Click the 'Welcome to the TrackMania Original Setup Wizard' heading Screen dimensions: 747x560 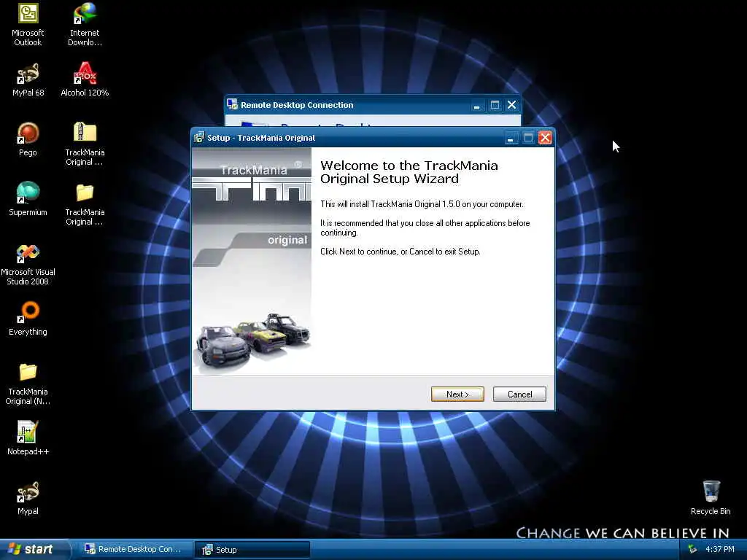(x=409, y=172)
